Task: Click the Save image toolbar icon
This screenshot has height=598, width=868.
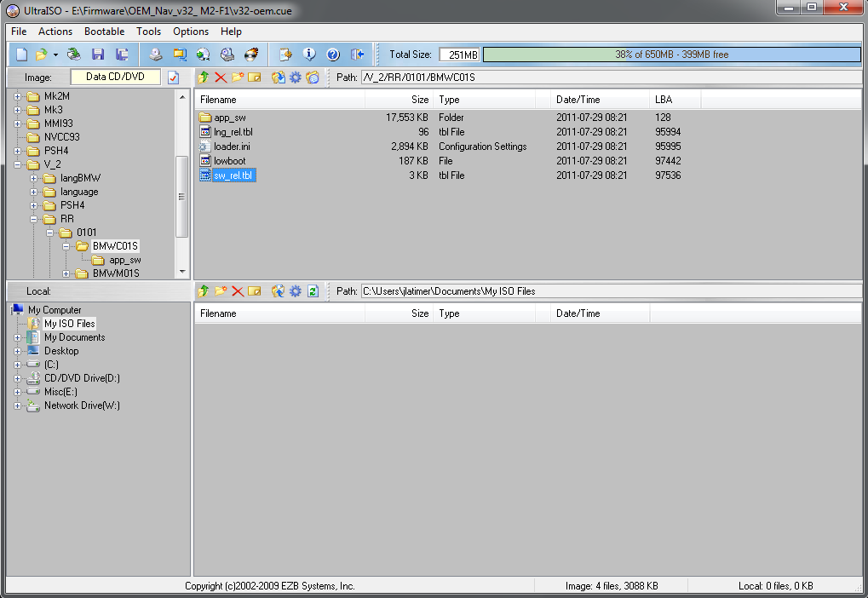Action: 98,55
